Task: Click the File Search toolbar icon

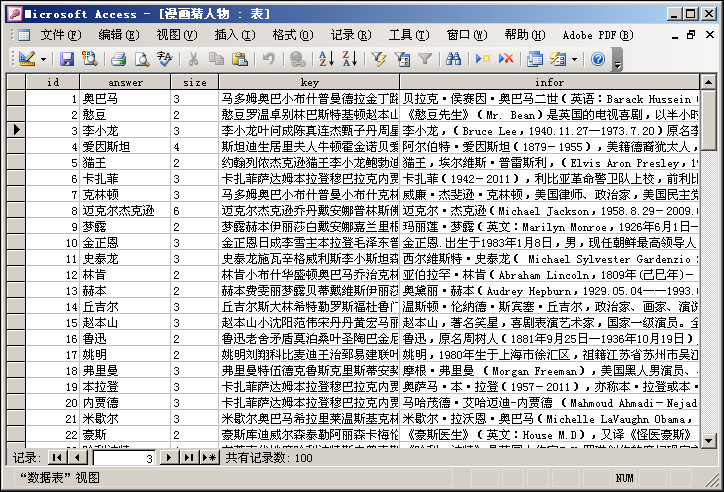Action: point(90,59)
